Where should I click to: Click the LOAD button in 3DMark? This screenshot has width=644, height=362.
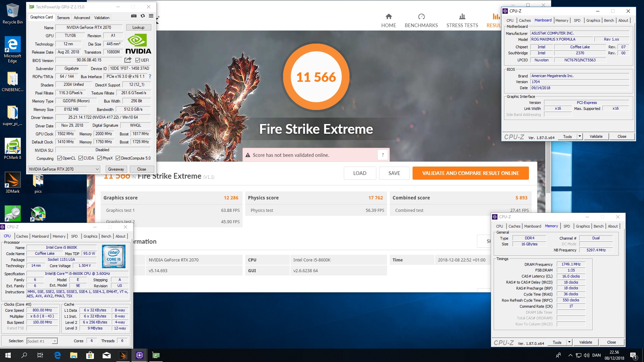pos(360,173)
